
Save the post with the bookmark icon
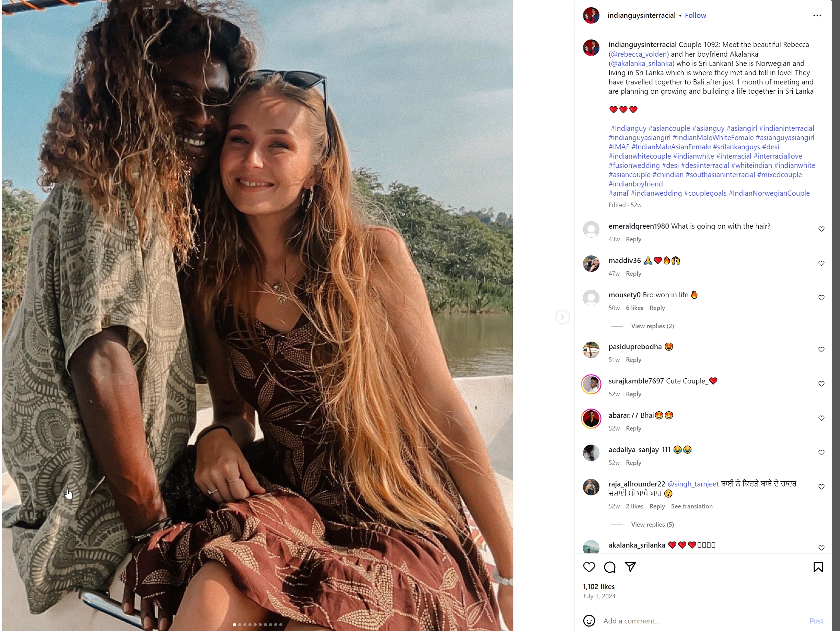(818, 567)
